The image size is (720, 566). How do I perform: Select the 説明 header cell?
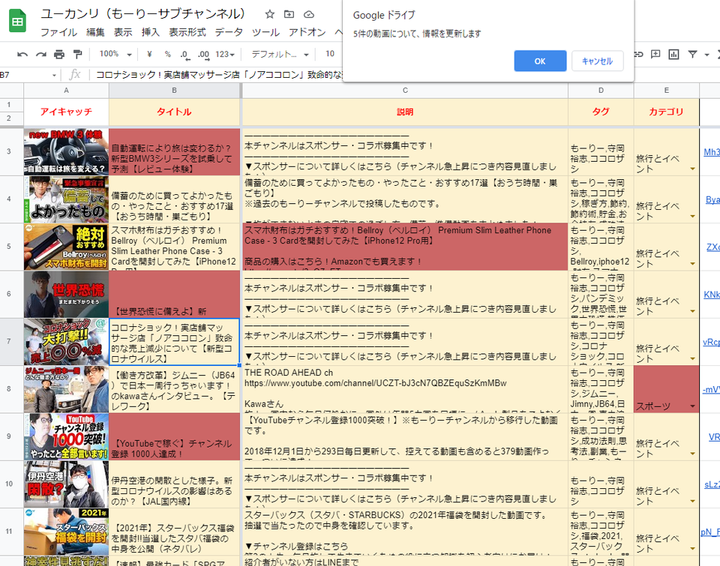coord(405,112)
